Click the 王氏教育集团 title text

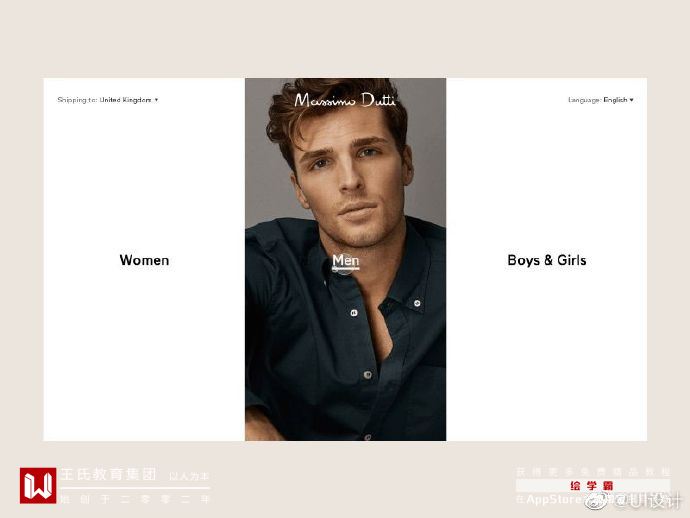click(108, 474)
